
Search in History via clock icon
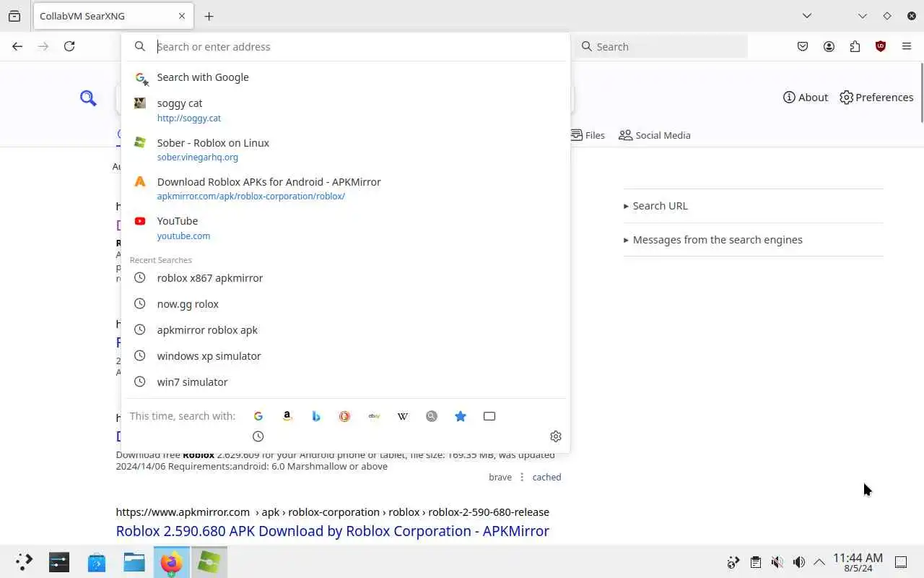coord(258,436)
